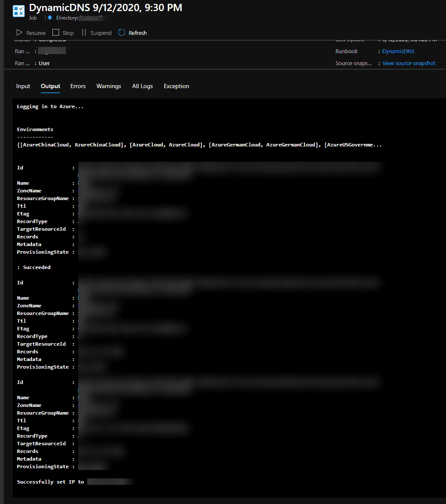Click the 'Job' subtitle under the title

pos(33,18)
